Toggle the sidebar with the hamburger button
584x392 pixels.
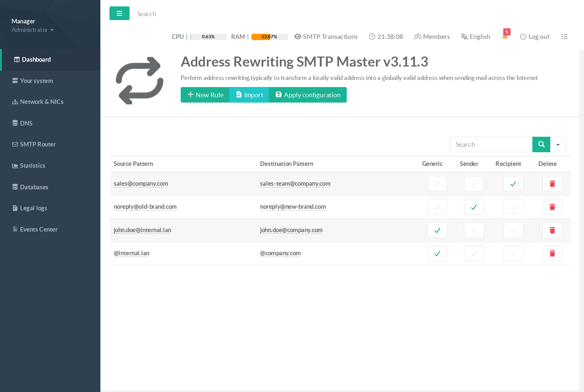click(119, 13)
